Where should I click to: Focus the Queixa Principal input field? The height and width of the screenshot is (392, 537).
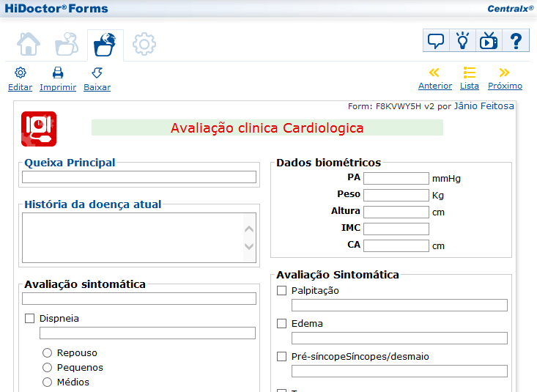pyautogui.click(x=139, y=177)
